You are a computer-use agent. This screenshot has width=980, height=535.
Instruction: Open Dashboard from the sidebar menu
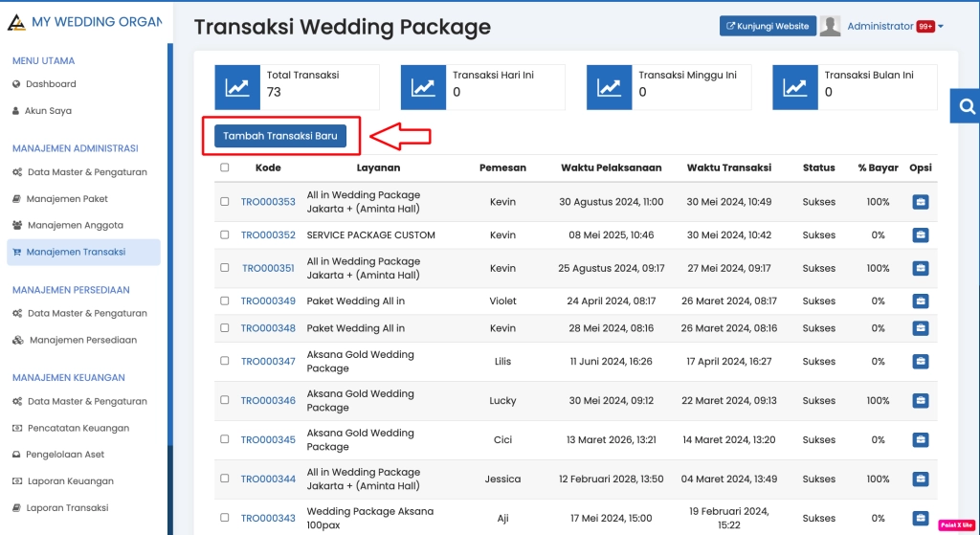[x=50, y=84]
